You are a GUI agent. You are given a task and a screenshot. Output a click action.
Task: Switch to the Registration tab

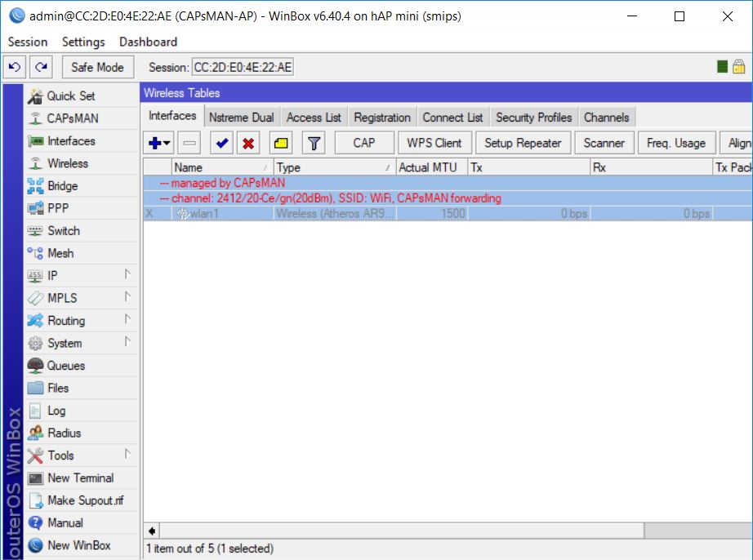[x=382, y=118]
